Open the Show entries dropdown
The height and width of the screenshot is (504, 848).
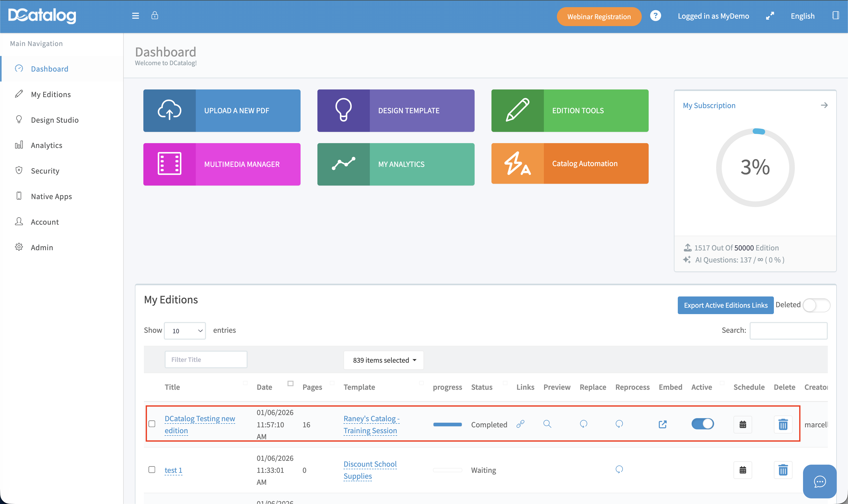tap(185, 331)
